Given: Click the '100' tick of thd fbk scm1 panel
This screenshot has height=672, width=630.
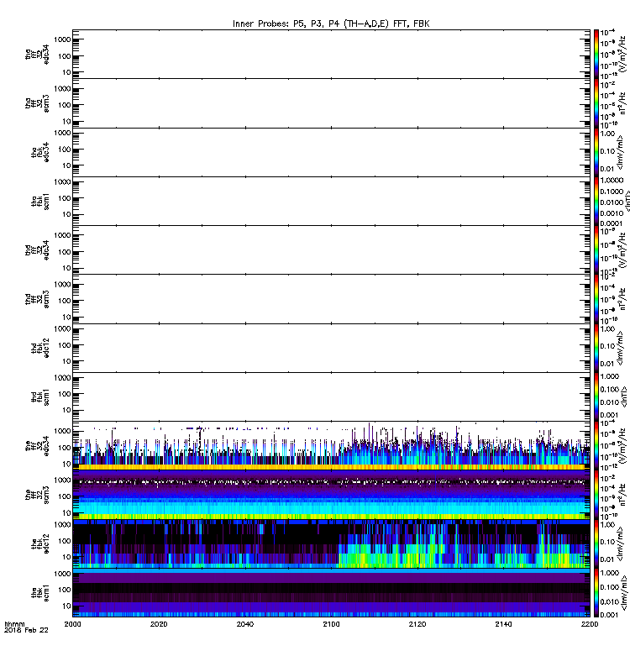Looking at the screenshot, I should point(65,394).
